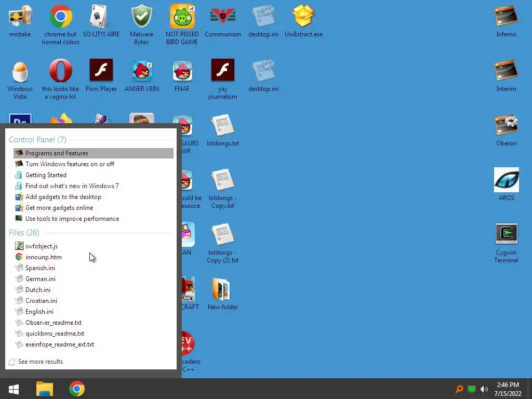
Task: Click the 'Control Panel (7)' group header
Action: pos(37,139)
